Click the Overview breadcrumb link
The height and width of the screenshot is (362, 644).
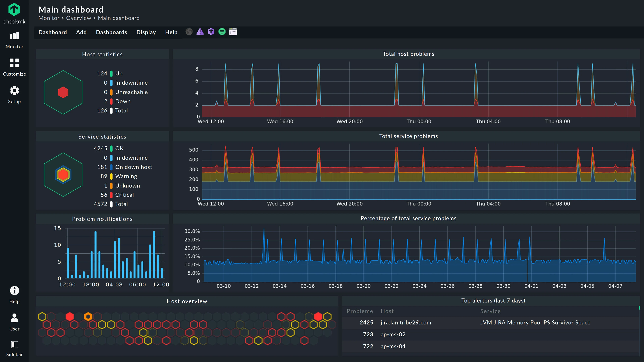[78, 18]
